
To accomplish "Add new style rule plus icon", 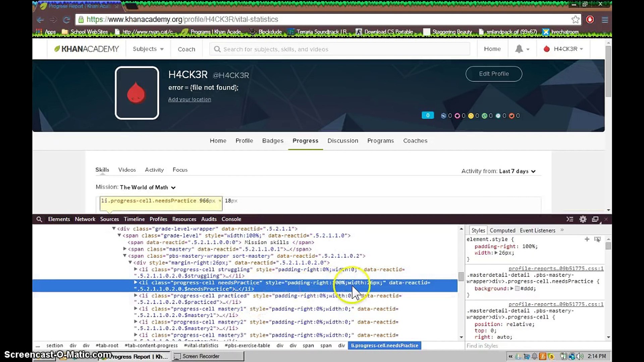I will click(587, 239).
